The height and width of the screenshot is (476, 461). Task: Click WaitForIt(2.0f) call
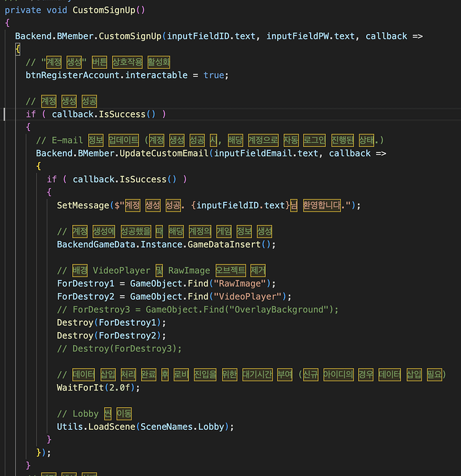tap(98, 388)
